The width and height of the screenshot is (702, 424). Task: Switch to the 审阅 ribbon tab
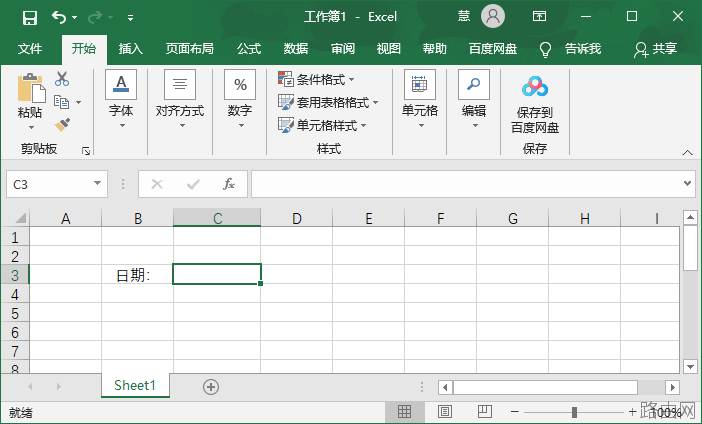tap(342, 48)
